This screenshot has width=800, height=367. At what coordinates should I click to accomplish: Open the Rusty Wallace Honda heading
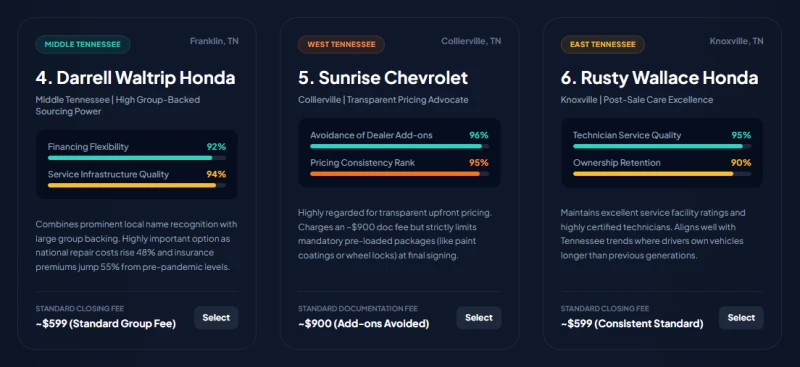659,78
